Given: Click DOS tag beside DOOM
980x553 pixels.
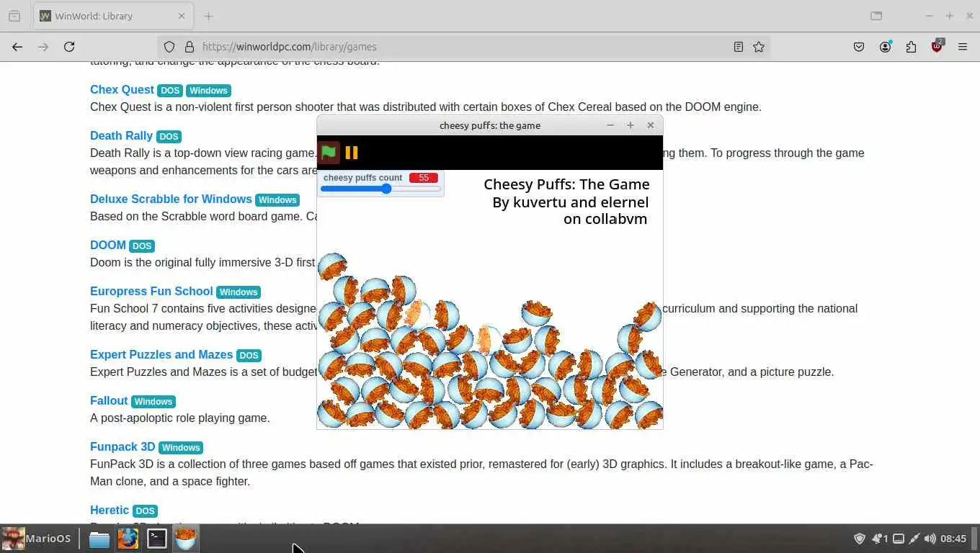Looking at the screenshot, I should pos(142,246).
